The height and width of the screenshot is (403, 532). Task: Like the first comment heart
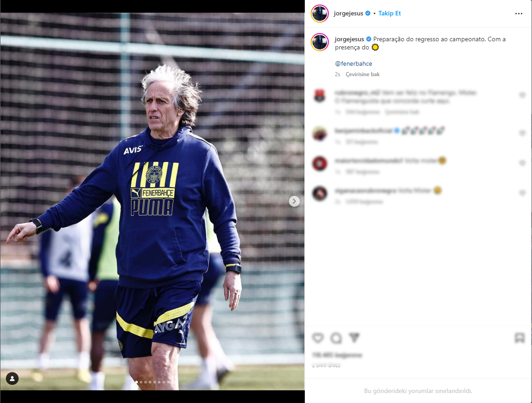click(x=522, y=95)
